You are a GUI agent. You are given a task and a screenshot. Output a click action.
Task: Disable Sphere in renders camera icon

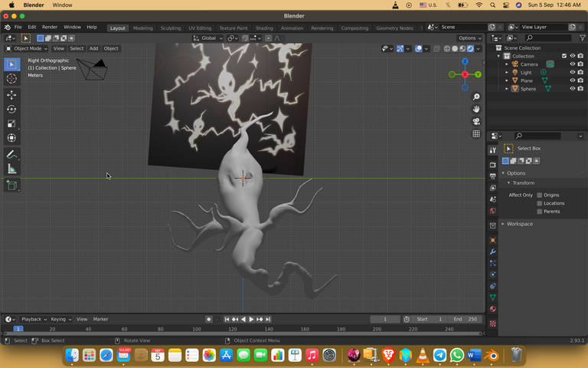tap(580, 89)
